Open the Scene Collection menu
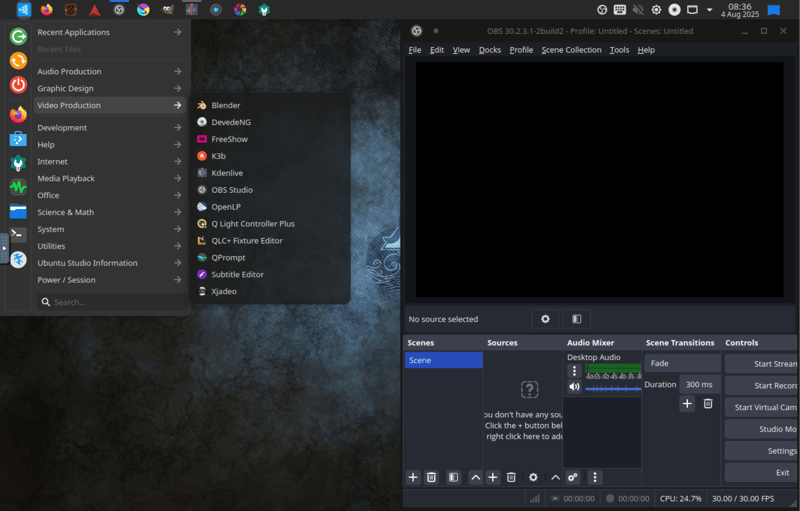Screen dimensions: 800x511 pos(571,50)
